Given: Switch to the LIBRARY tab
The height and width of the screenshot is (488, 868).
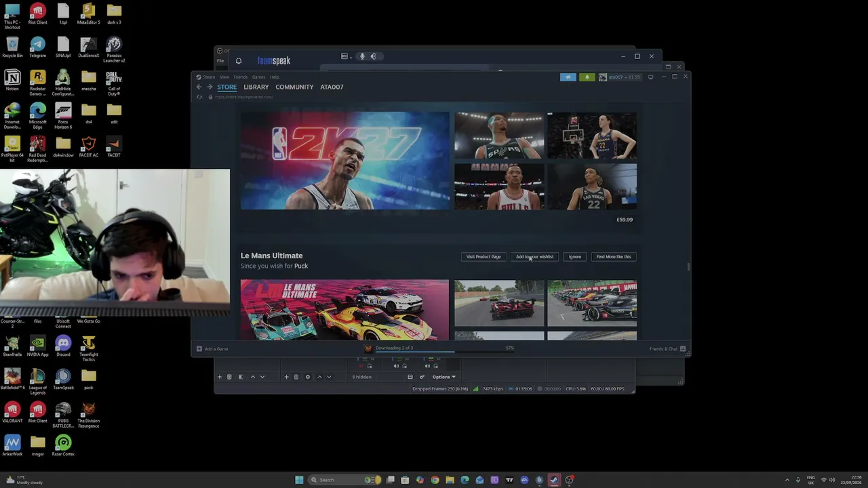Looking at the screenshot, I should tap(256, 87).
